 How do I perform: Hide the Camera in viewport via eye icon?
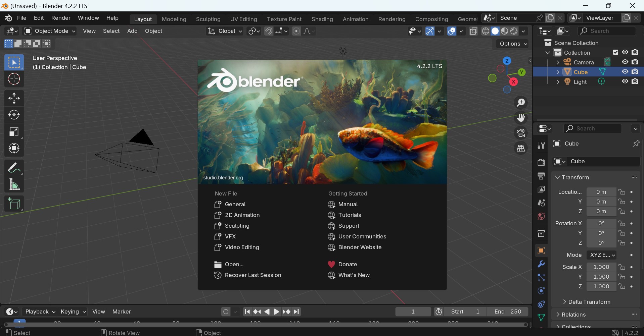tap(625, 62)
